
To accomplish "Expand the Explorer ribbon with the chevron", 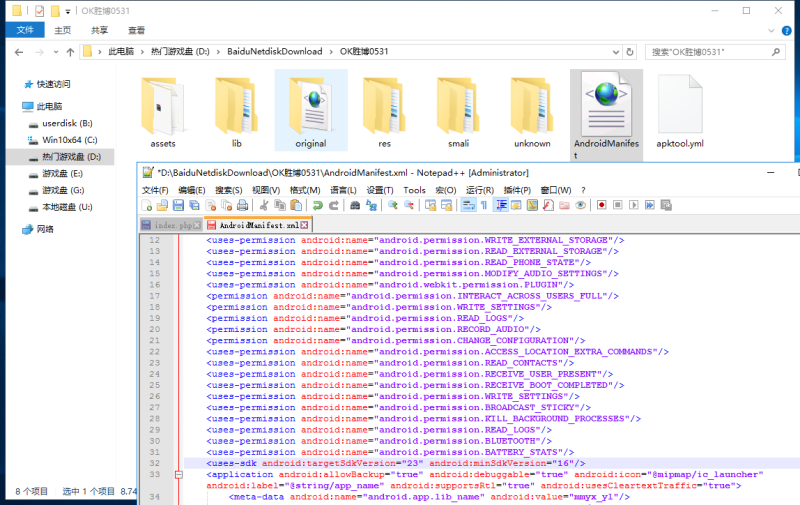I will click(771, 31).
